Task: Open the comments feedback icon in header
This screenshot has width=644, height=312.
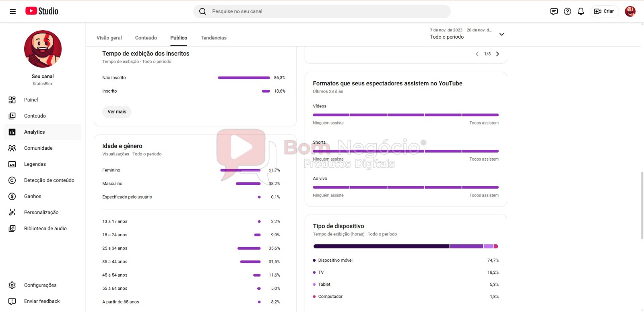Action: tap(554, 11)
